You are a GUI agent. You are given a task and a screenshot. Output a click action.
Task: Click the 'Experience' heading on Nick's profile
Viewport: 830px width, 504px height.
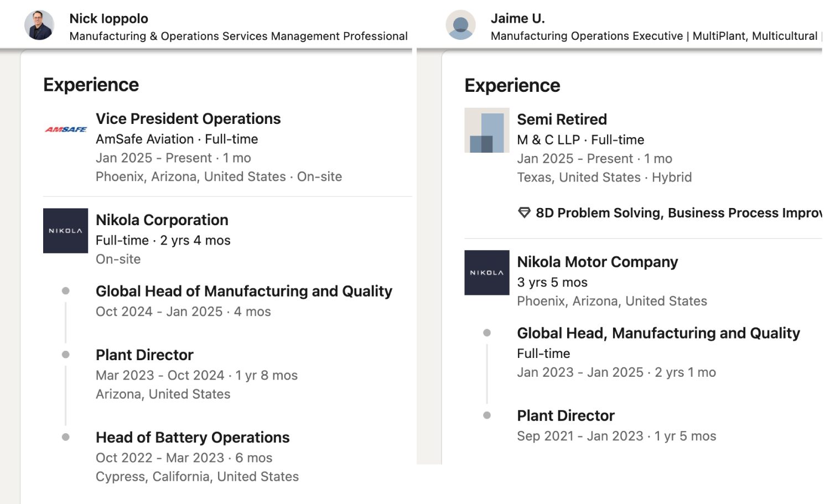[x=91, y=85]
